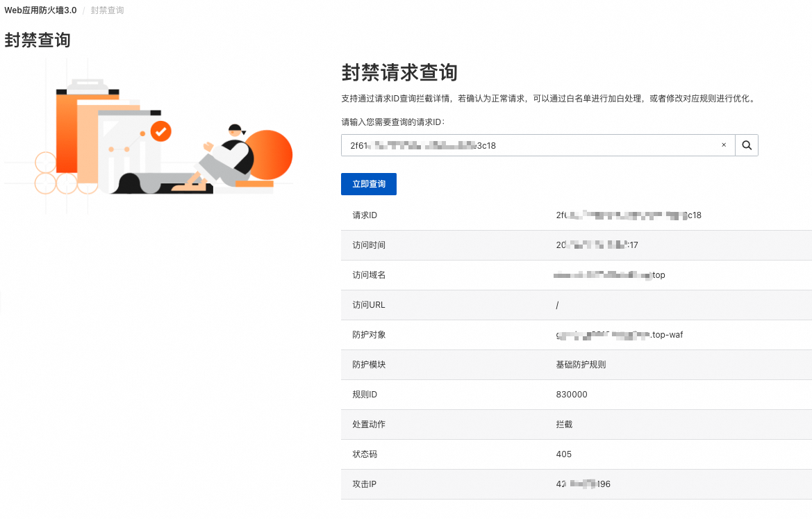Click the 攻击IP address value

click(x=583, y=484)
